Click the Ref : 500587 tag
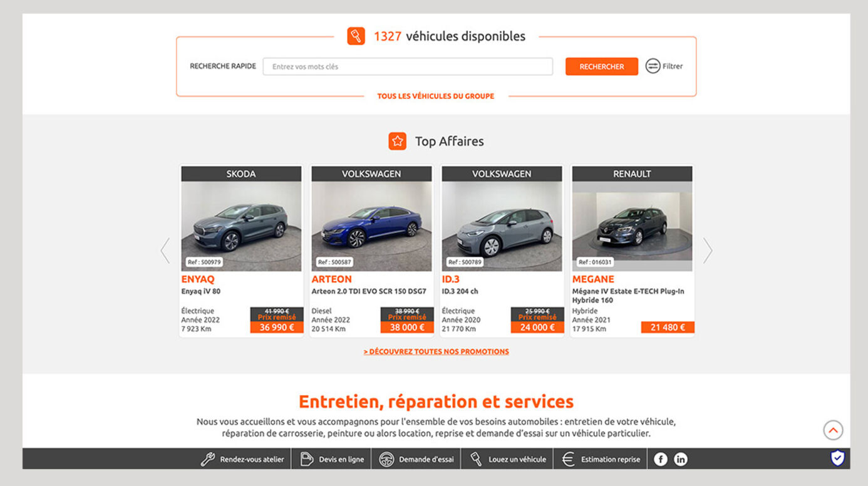This screenshot has height=486, width=868. click(x=334, y=262)
